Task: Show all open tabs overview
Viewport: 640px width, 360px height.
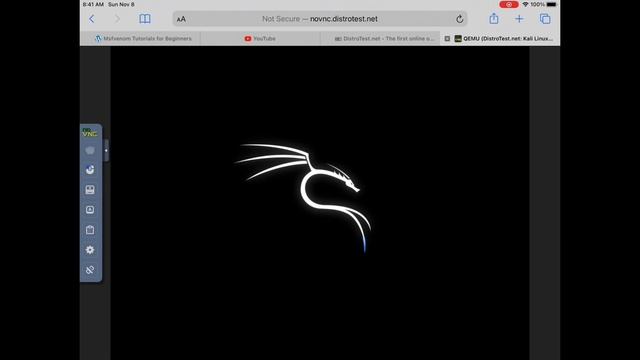Action: [x=545, y=19]
